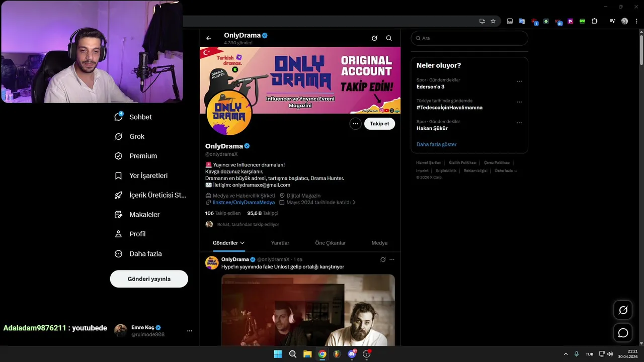Open the media control playlist icon
This screenshot has width=644, height=362.
pyautogui.click(x=612, y=21)
